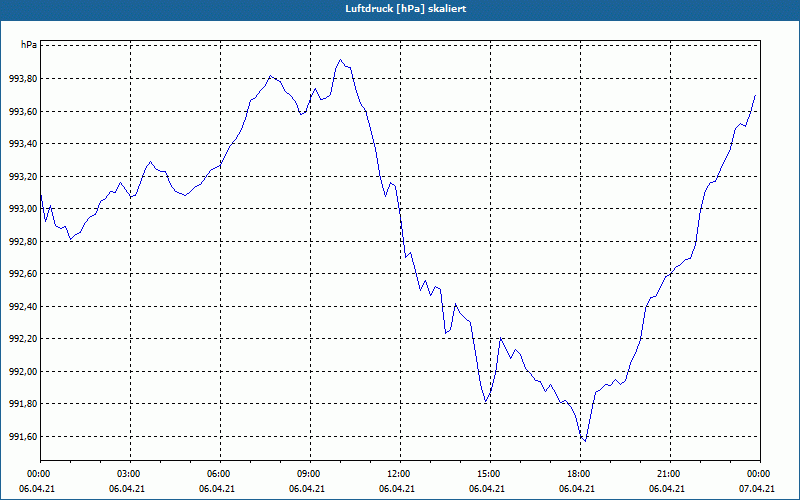This screenshot has width=800, height=500.
Task: Click the 09:00 time axis label
Action: (310, 474)
